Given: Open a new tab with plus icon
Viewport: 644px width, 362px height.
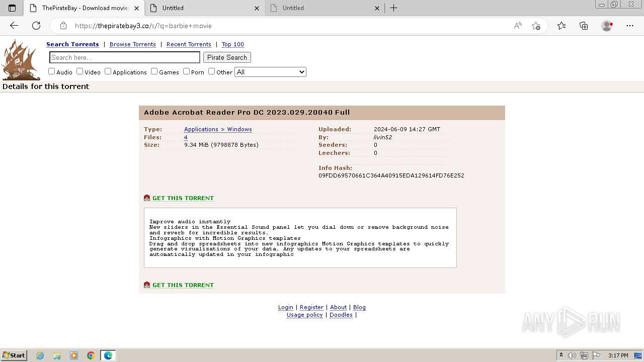Looking at the screenshot, I should (x=394, y=8).
